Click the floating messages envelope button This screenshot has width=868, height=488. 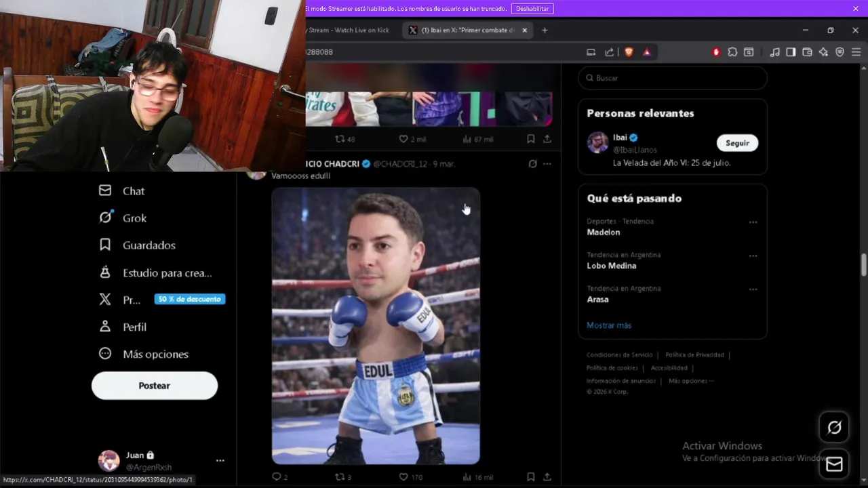pos(834,464)
